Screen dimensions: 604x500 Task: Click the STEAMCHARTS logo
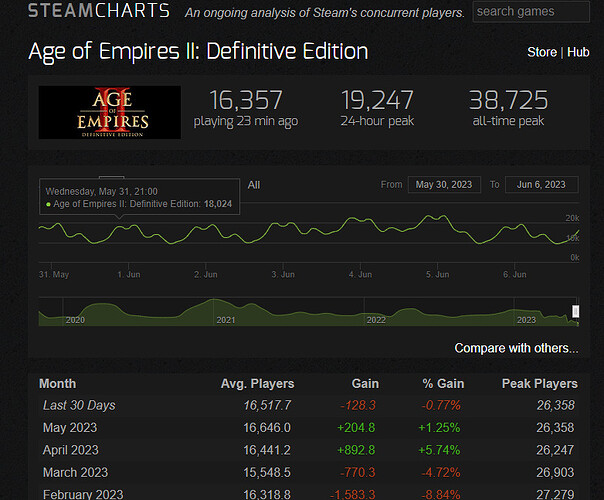pos(99,11)
